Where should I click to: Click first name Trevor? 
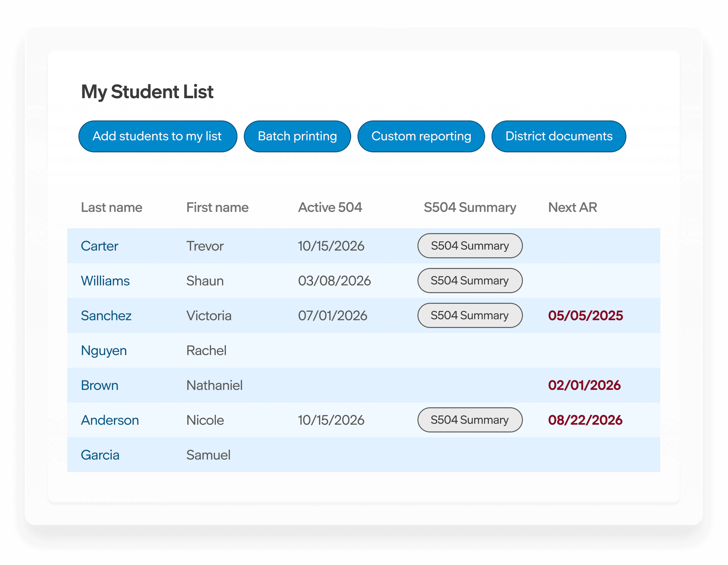point(205,246)
